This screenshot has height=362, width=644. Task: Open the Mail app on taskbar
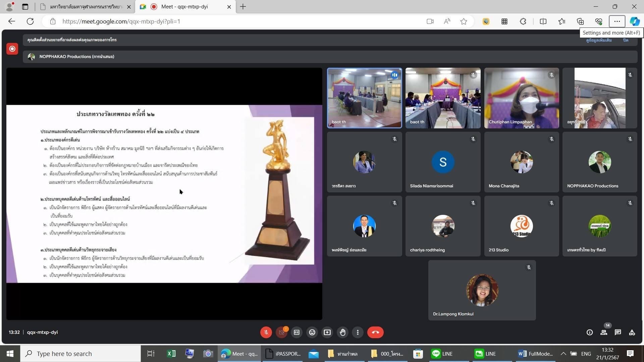pos(314,354)
